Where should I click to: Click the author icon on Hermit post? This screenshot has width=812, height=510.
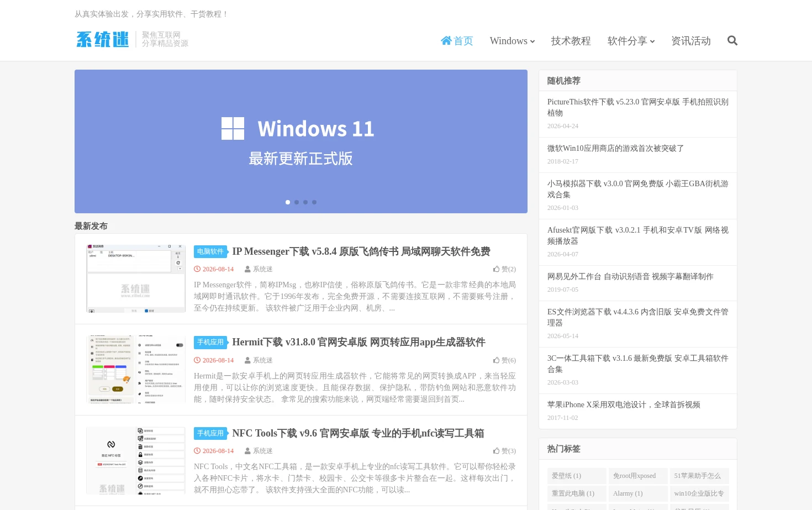pyautogui.click(x=247, y=360)
